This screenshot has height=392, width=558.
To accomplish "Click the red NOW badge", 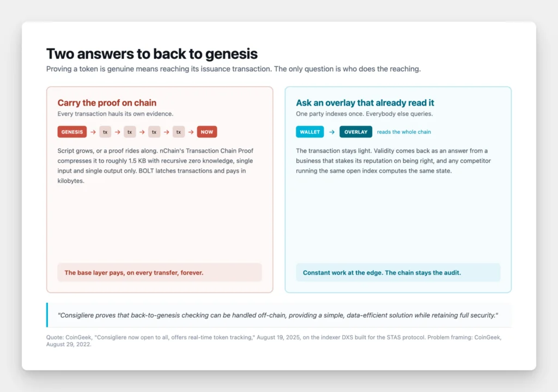I will click(x=207, y=132).
